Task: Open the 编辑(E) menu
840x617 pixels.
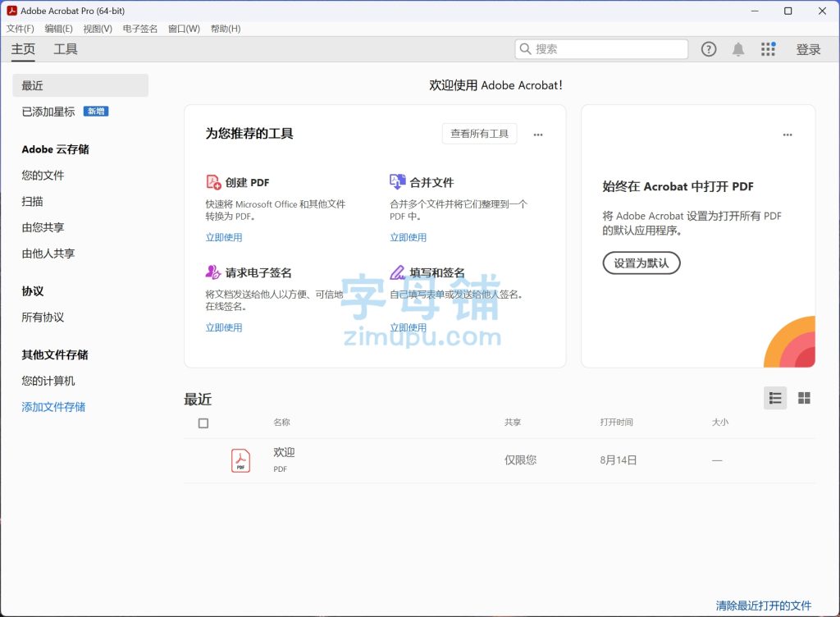Action: pyautogui.click(x=58, y=29)
